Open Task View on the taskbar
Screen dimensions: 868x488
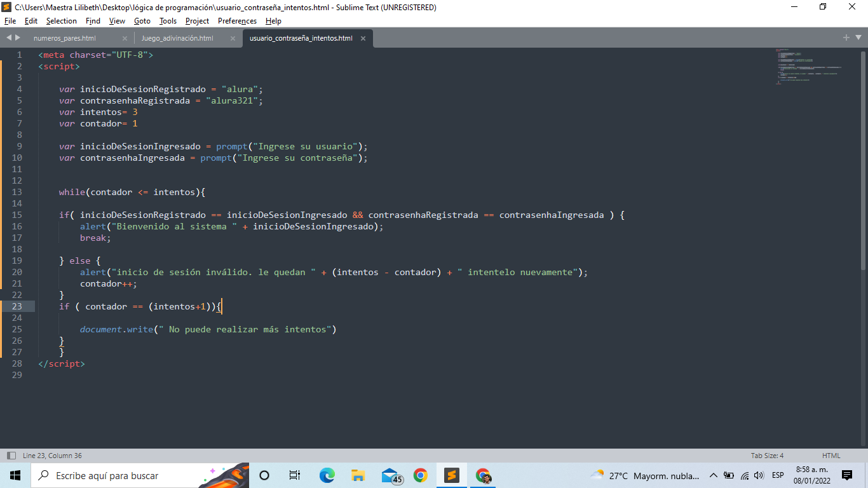coord(295,475)
